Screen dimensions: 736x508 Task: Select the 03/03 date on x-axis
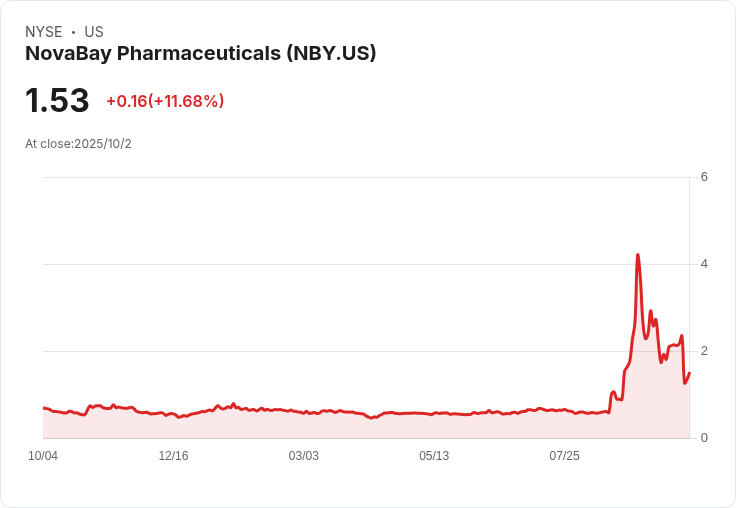(304, 456)
